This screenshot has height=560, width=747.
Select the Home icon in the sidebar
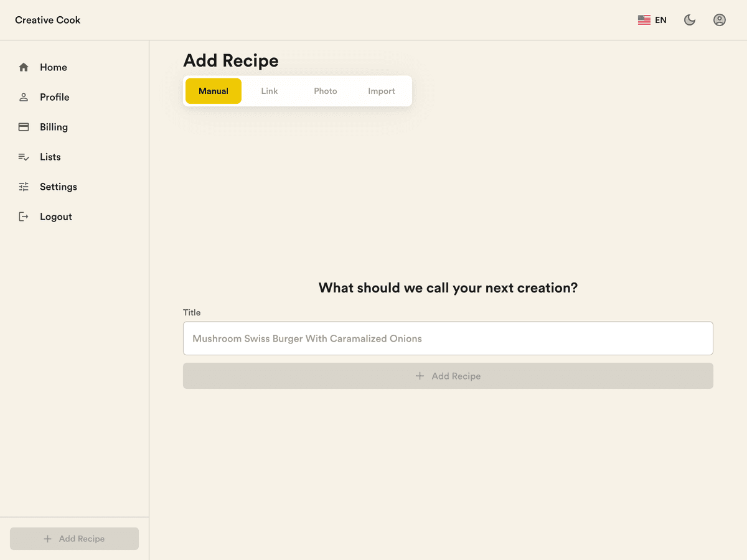point(24,67)
